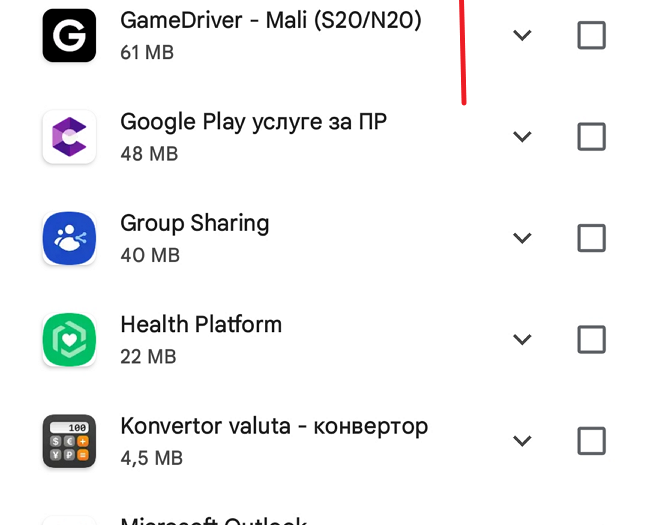Open the Group Sharing app entry
Screen dimensions: 648x525
pyautogui.click(x=195, y=223)
